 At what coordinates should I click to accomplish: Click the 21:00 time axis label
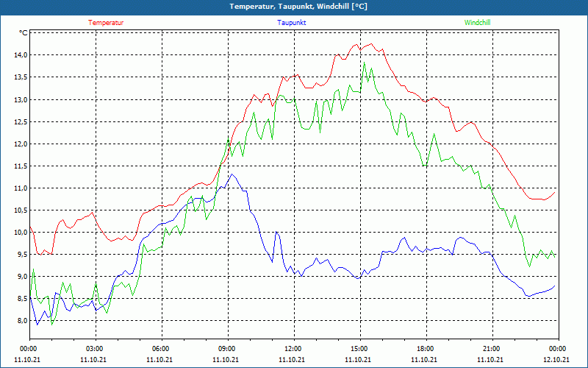pyautogui.click(x=492, y=349)
